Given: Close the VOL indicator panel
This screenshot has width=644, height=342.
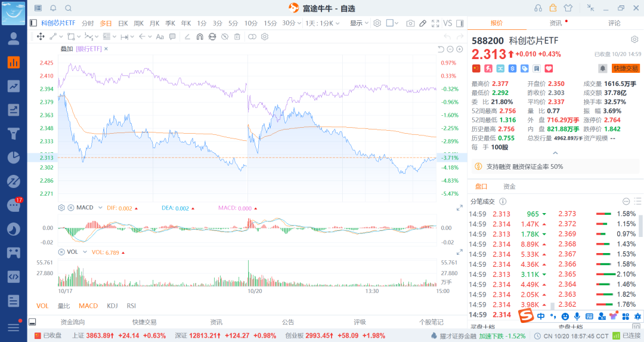Looking at the screenshot, I should (61, 252).
